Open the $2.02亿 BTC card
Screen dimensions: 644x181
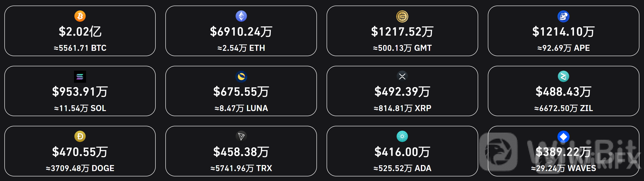[x=80, y=31]
